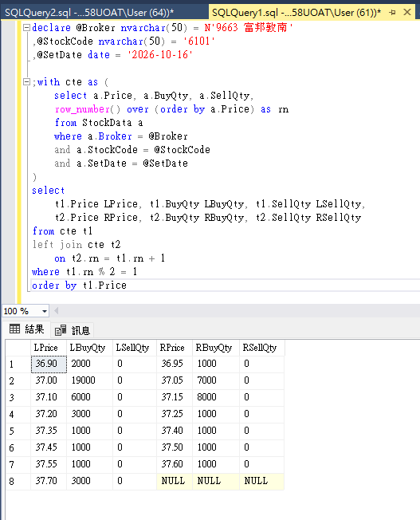Switch to the SQLQuery2.sql tab
420x520 pixels.
89,13
